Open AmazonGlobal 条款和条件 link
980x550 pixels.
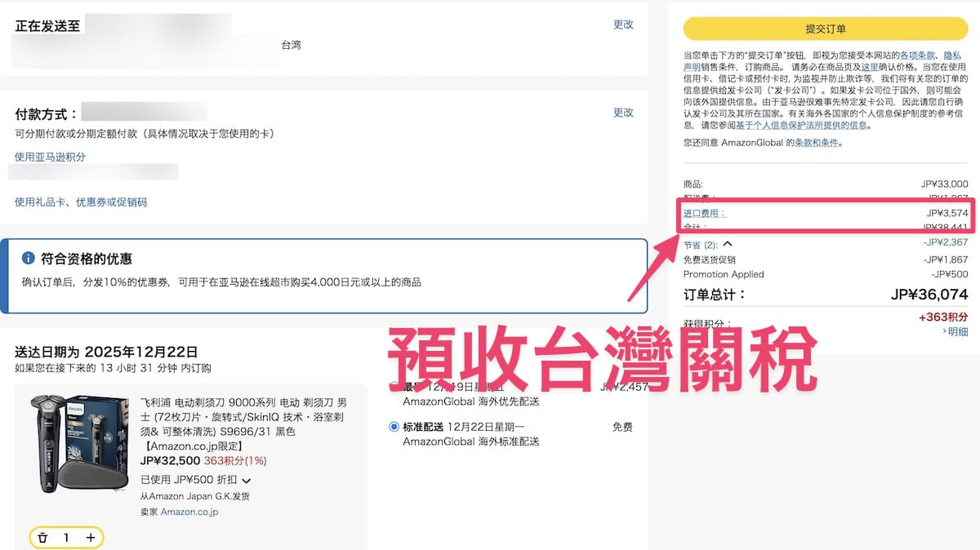tap(818, 143)
